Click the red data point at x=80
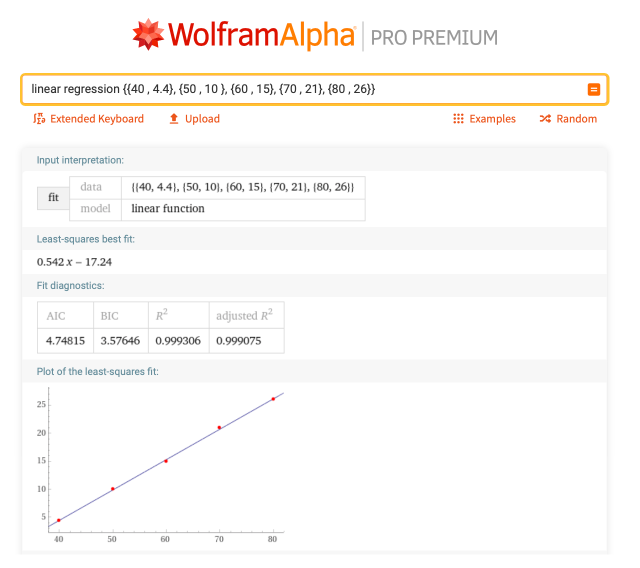 click(x=273, y=400)
